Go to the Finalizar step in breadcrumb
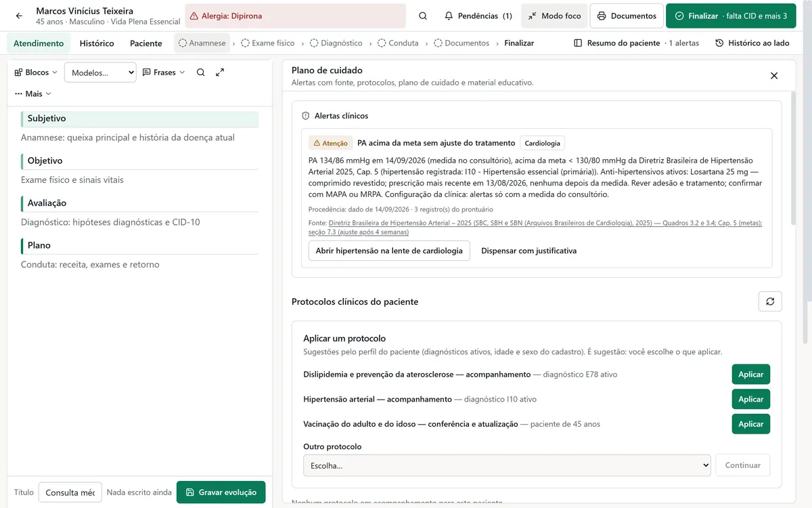812x508 pixels. pyautogui.click(x=519, y=43)
